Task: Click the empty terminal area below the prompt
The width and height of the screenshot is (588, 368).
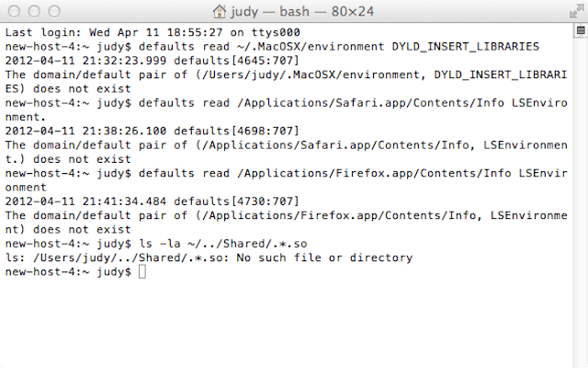Action: pyautogui.click(x=287, y=323)
